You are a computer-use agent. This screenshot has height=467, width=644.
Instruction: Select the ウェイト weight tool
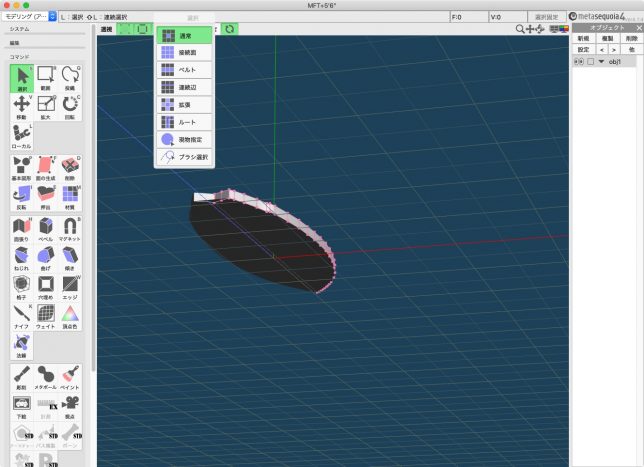(x=46, y=317)
